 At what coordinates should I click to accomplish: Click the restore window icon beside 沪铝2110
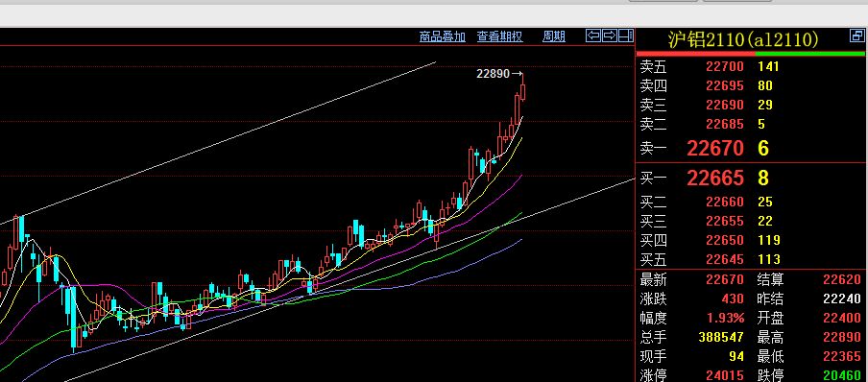point(856,36)
